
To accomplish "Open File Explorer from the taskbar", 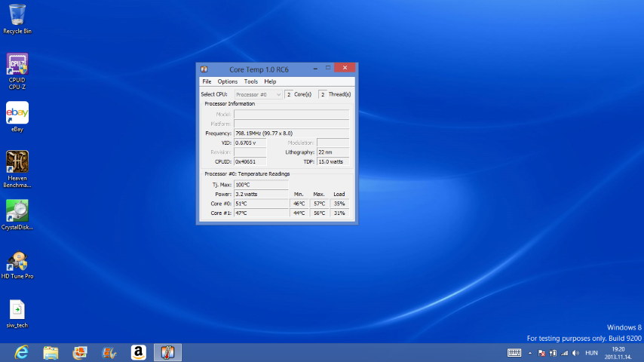I will point(51,353).
